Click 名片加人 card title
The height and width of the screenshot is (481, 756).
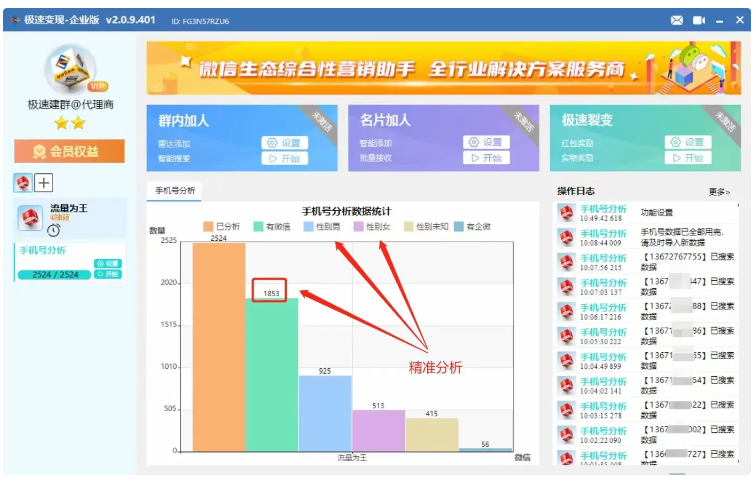pos(385,120)
